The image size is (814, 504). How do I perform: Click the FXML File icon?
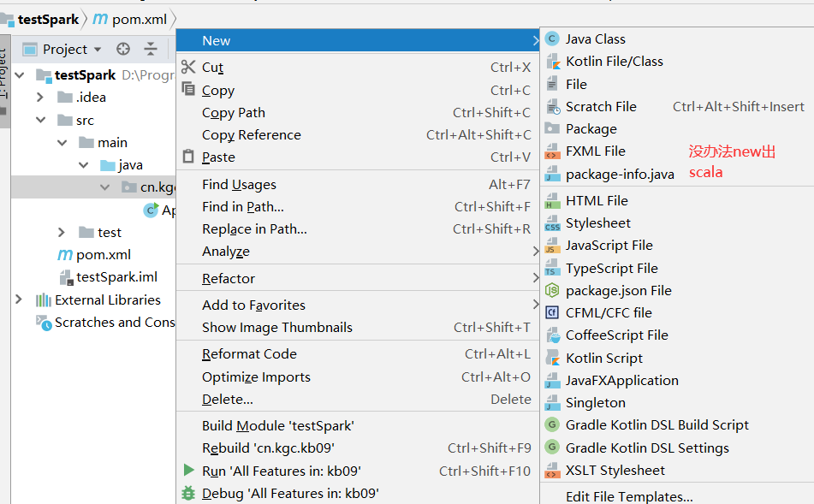pos(552,151)
